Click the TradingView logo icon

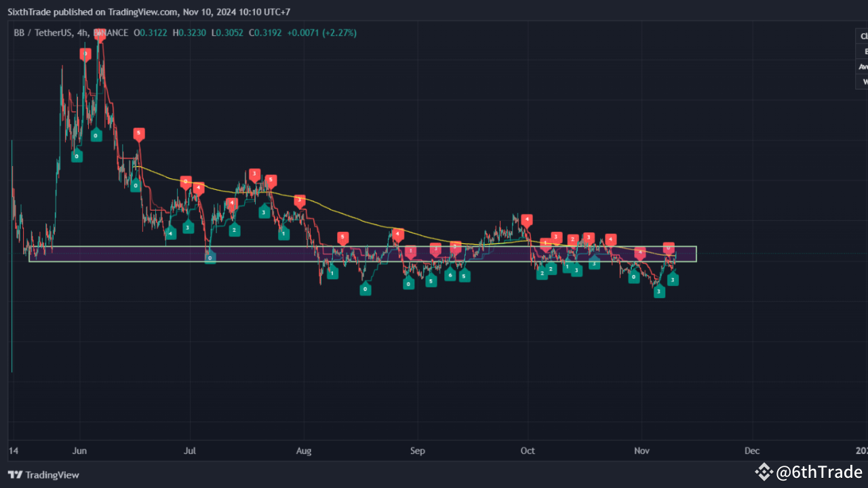coord(16,475)
